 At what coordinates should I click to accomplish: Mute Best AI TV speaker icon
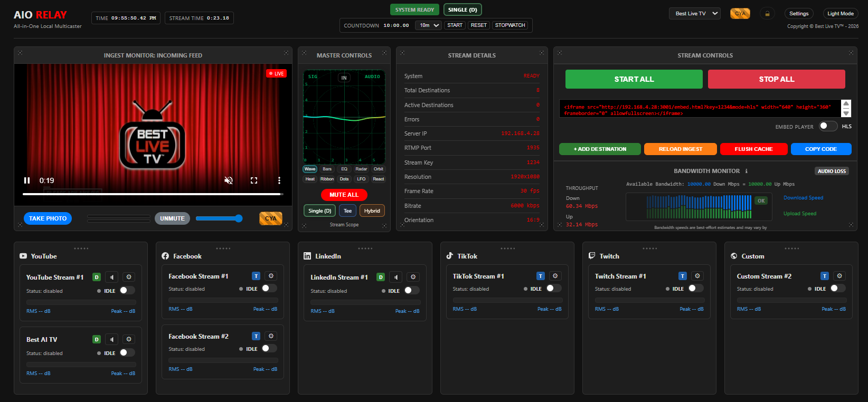point(111,339)
